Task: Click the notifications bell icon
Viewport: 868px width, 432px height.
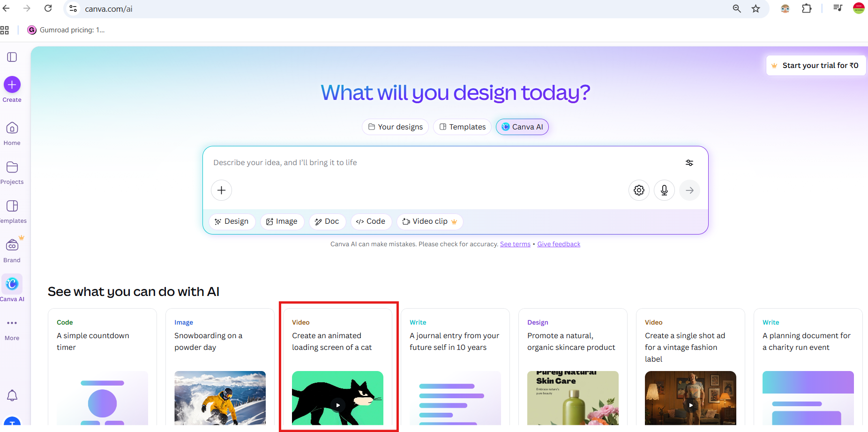Action: pyautogui.click(x=12, y=395)
